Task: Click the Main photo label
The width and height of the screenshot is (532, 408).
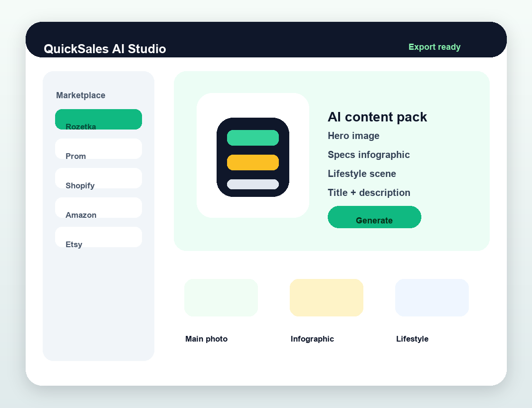Action: pyautogui.click(x=206, y=339)
